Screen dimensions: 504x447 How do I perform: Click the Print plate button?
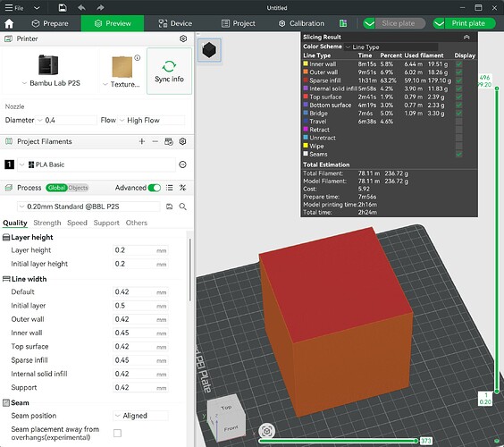click(x=468, y=23)
